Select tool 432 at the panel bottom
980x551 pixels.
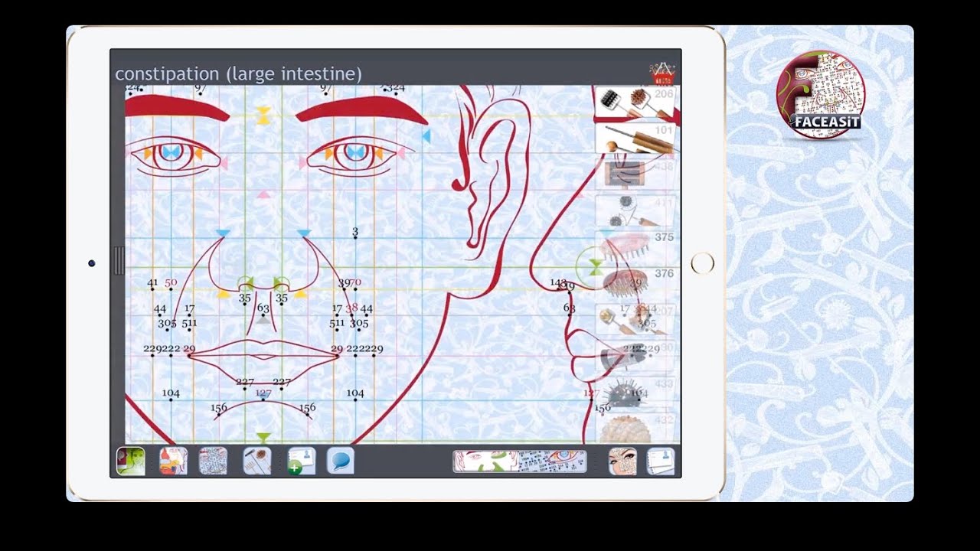635,428
